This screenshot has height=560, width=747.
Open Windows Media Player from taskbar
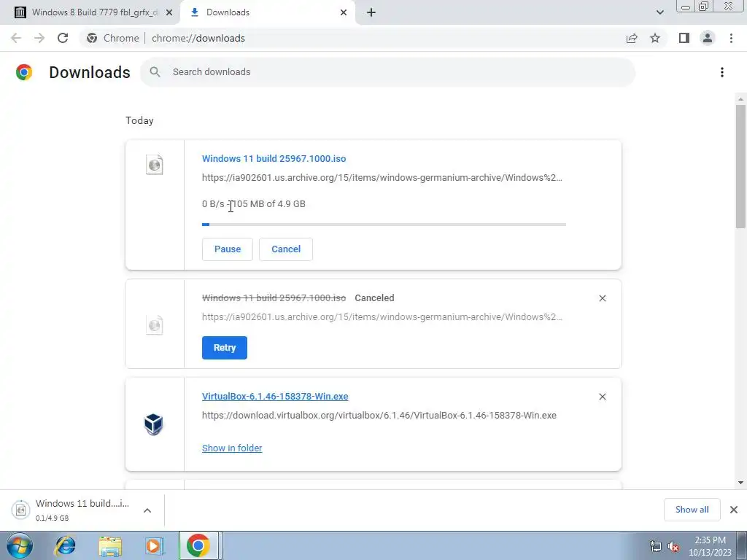(154, 545)
